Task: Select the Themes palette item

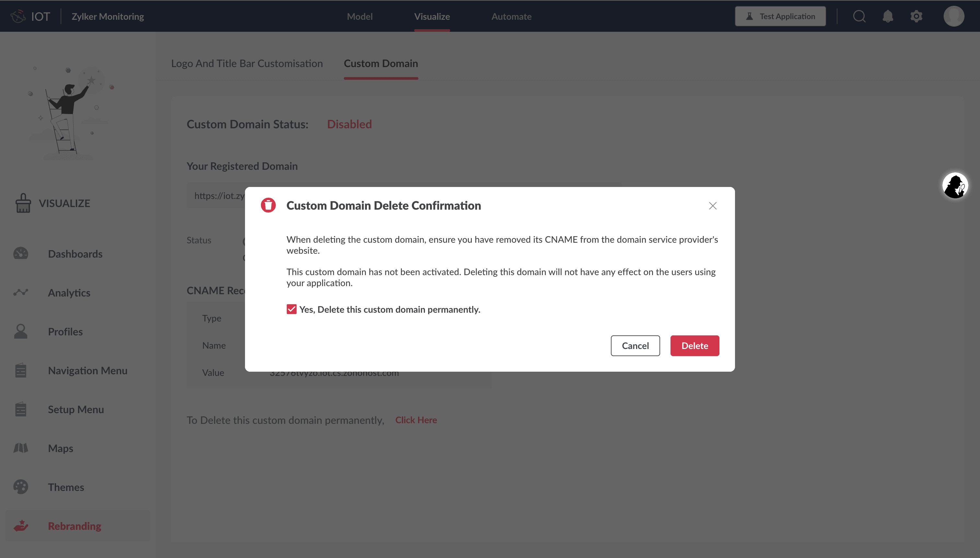Action: coord(66,487)
